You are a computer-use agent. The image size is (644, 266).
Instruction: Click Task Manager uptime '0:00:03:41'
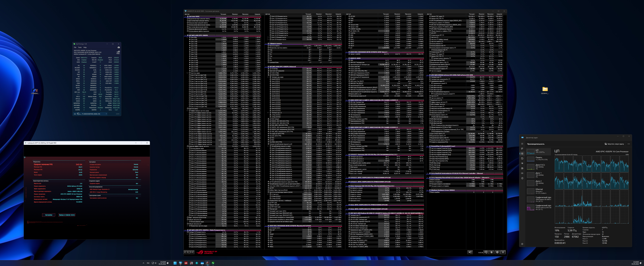tap(560, 243)
